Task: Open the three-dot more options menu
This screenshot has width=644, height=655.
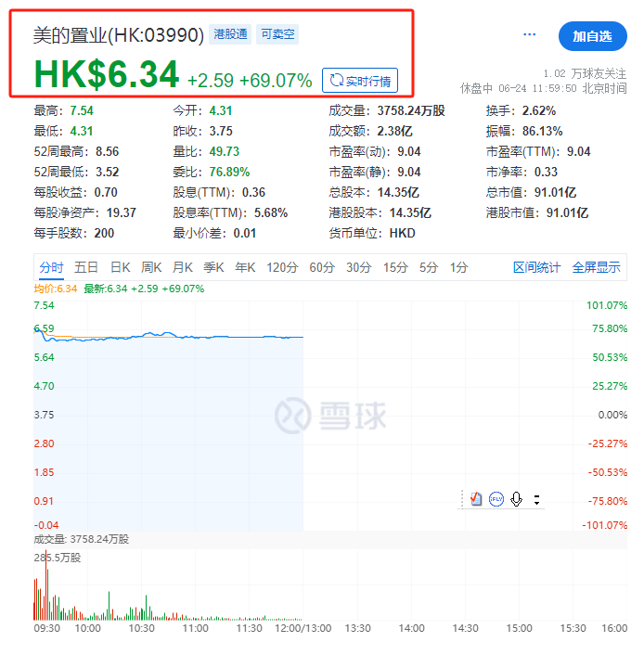Action: point(529,34)
